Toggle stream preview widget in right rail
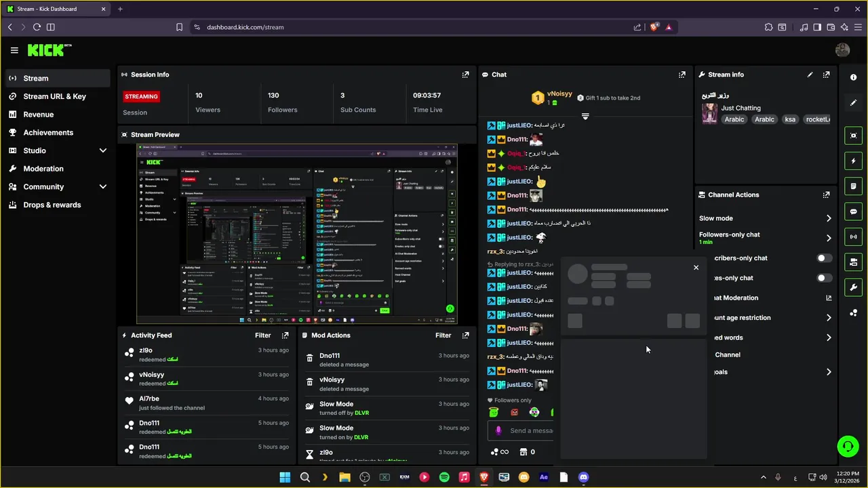The image size is (868, 488). point(854,136)
